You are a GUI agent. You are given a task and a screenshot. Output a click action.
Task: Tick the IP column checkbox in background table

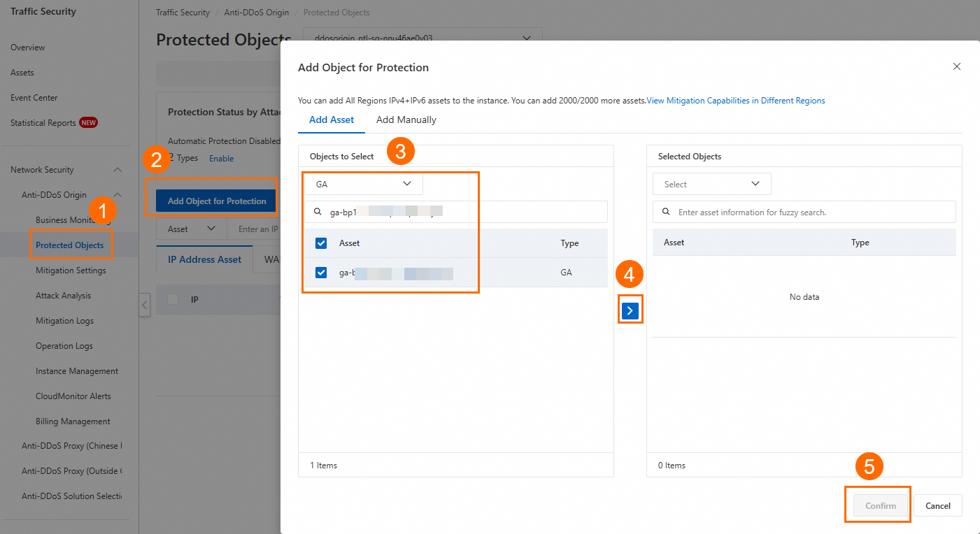click(173, 299)
